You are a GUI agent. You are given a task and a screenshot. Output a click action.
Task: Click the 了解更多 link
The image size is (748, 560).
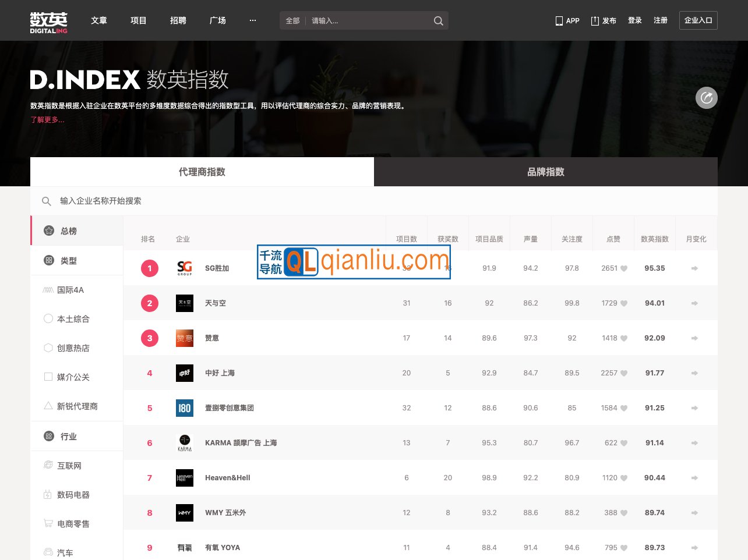pos(47,120)
